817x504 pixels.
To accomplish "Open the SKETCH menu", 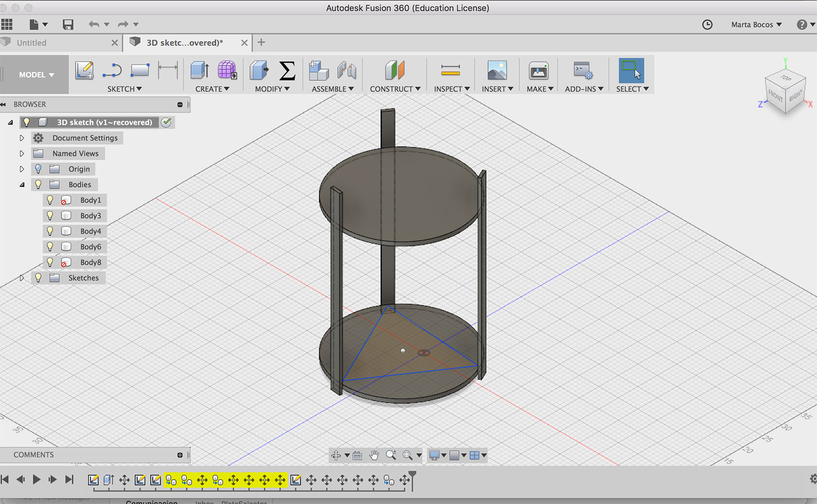I will 125,89.
